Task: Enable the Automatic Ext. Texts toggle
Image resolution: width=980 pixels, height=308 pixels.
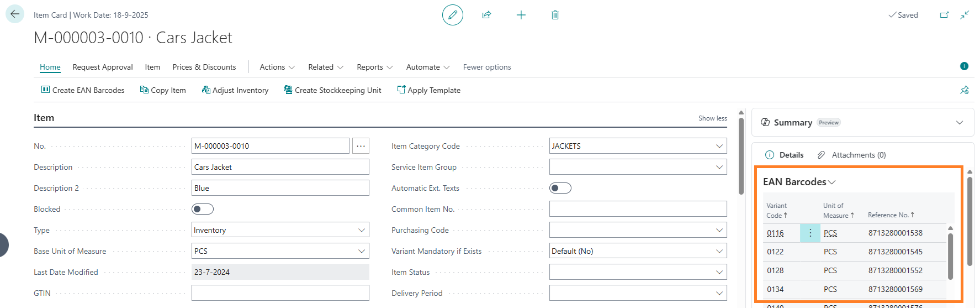Action: (x=560, y=188)
